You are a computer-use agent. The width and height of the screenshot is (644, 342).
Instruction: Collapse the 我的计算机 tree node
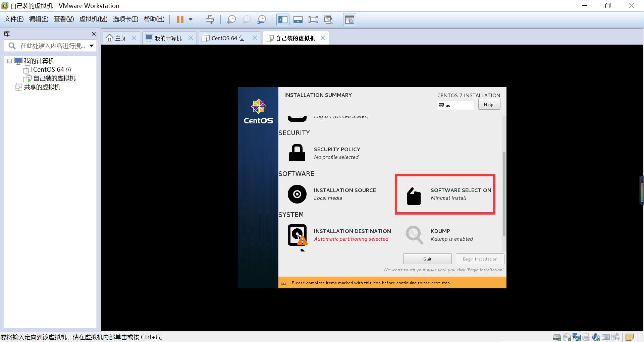click(x=9, y=61)
